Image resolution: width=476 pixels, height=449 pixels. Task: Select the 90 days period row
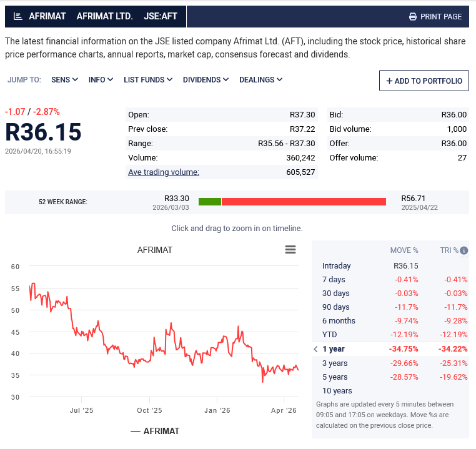point(390,307)
